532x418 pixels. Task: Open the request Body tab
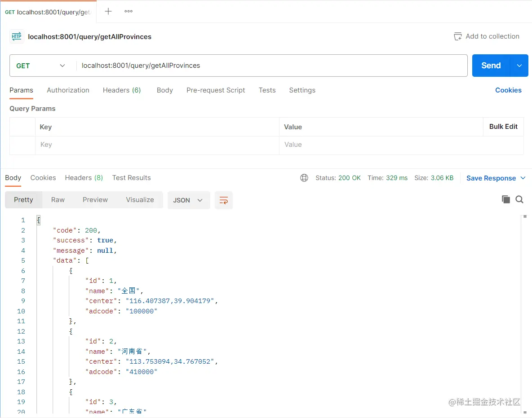click(165, 90)
